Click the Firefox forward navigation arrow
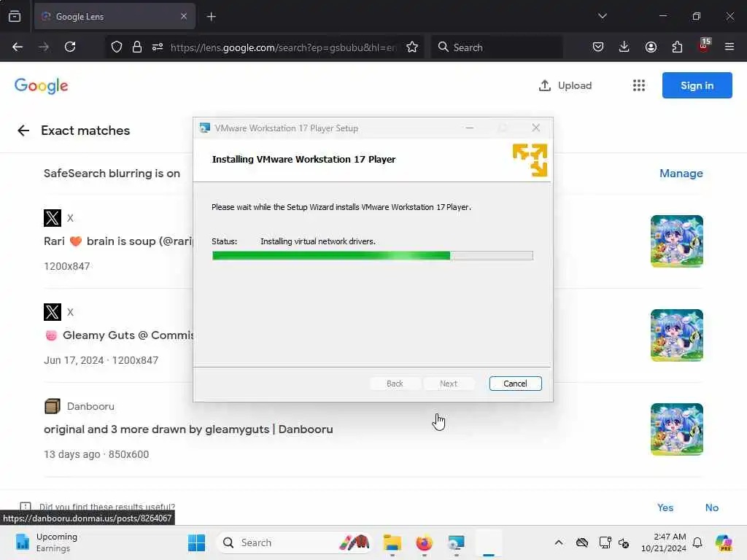The width and height of the screenshot is (747, 560). (x=43, y=47)
